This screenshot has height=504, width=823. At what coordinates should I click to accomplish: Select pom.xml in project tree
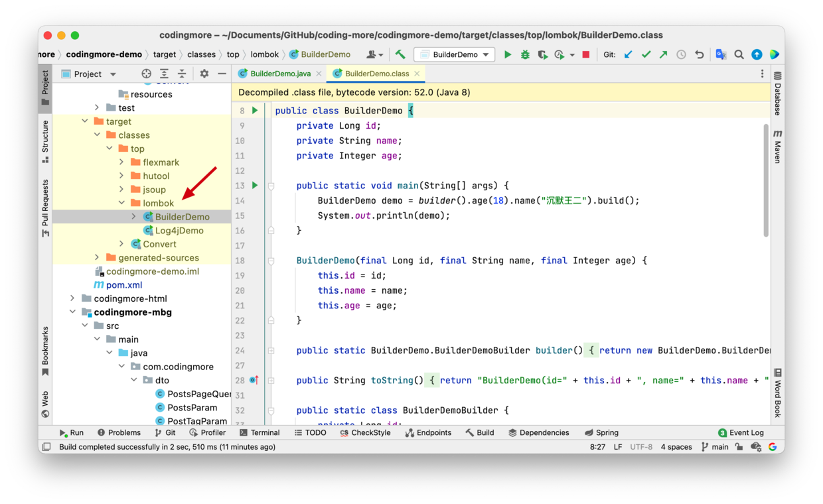[x=124, y=284]
